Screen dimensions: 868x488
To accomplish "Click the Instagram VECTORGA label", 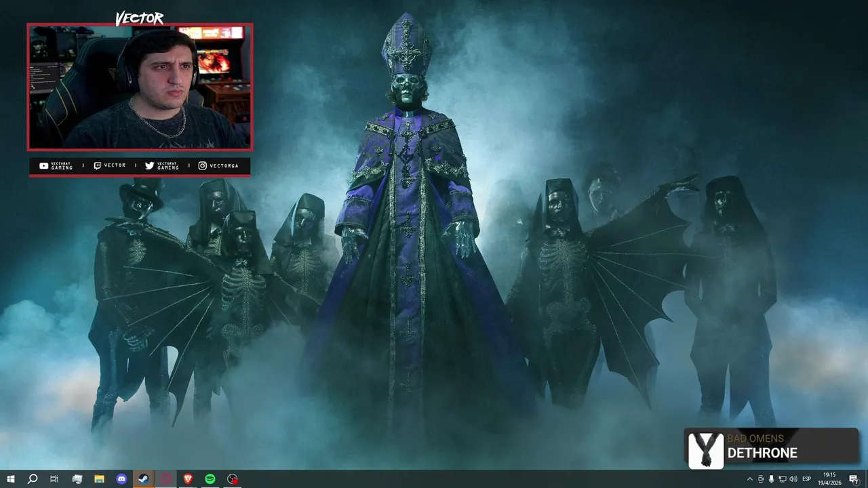I will (x=218, y=166).
